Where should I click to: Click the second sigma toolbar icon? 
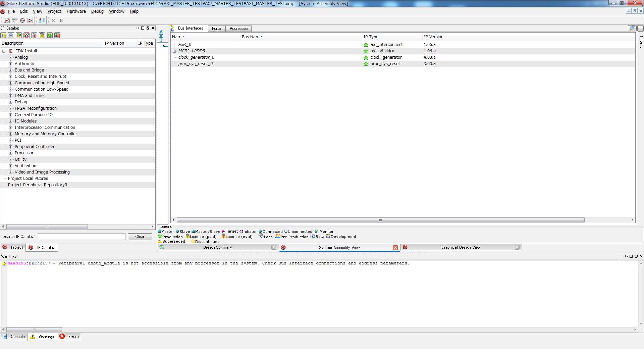[61, 20]
